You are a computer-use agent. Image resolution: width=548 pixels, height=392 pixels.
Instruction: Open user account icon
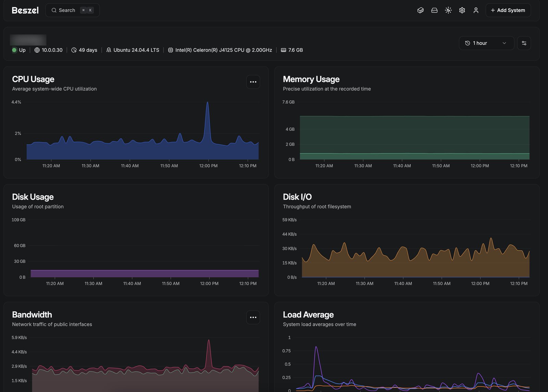(476, 10)
